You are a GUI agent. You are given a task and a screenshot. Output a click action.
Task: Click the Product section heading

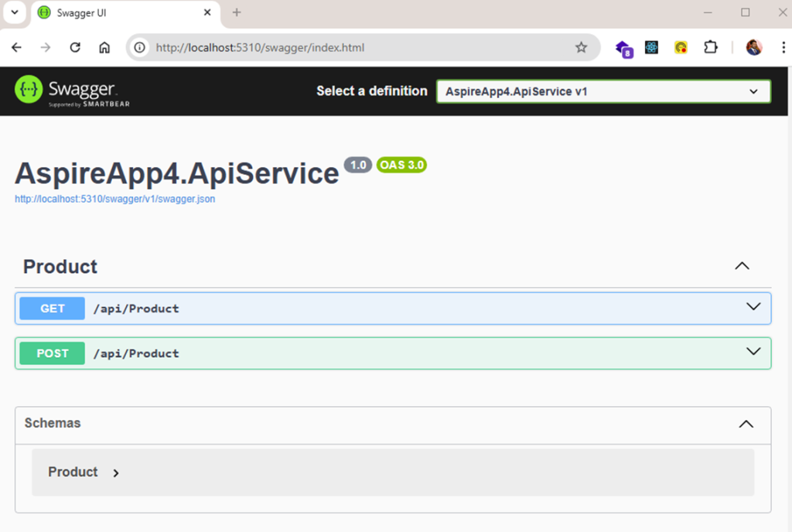point(60,267)
